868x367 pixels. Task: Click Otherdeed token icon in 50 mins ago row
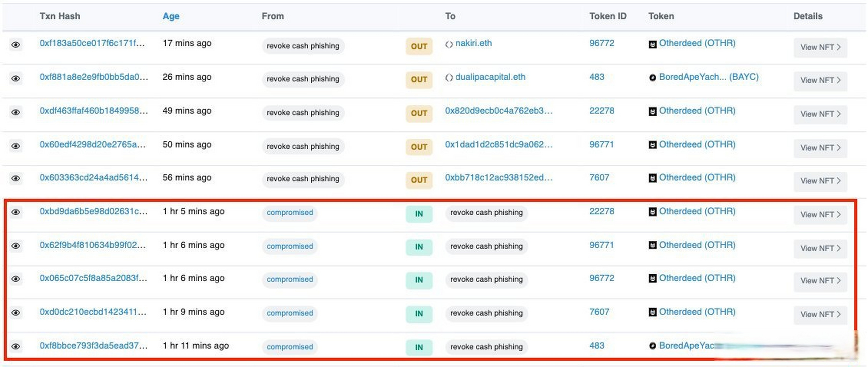click(652, 145)
